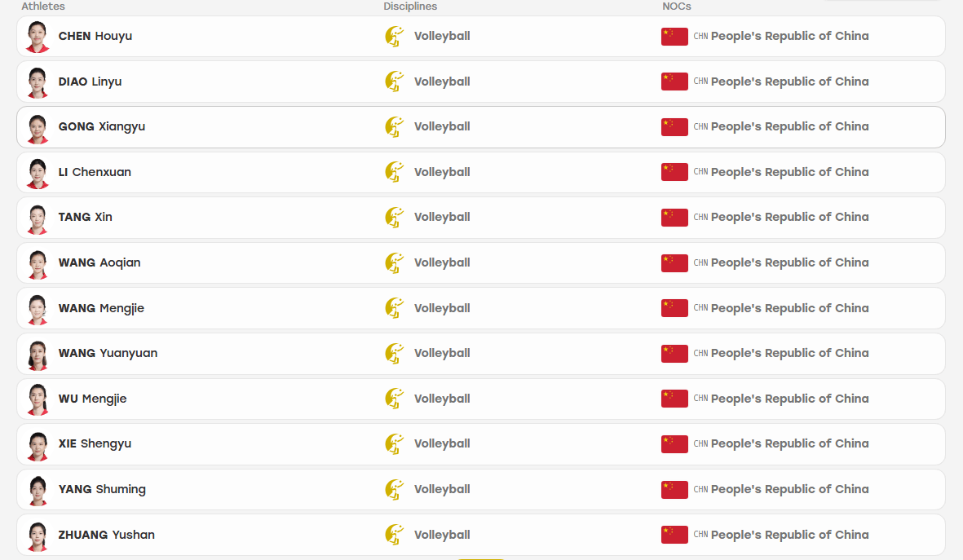Click the volleyball icon in YANG Shuming's row
The height and width of the screenshot is (560, 963).
tap(395, 489)
